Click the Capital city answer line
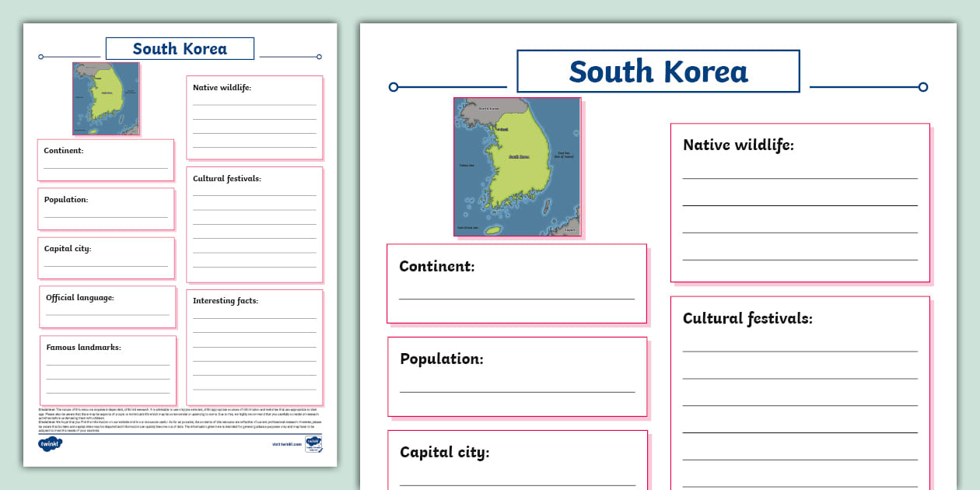The height and width of the screenshot is (490, 980). (517, 484)
